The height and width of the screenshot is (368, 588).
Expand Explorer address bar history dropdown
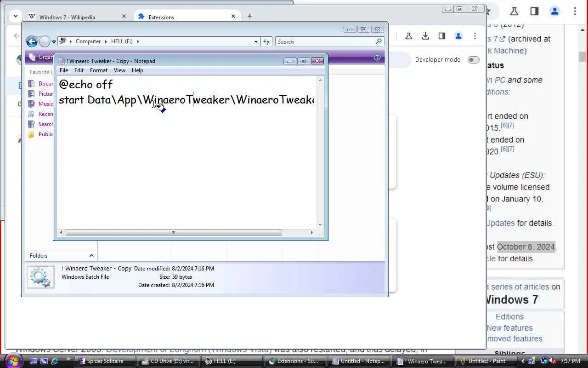coord(256,41)
